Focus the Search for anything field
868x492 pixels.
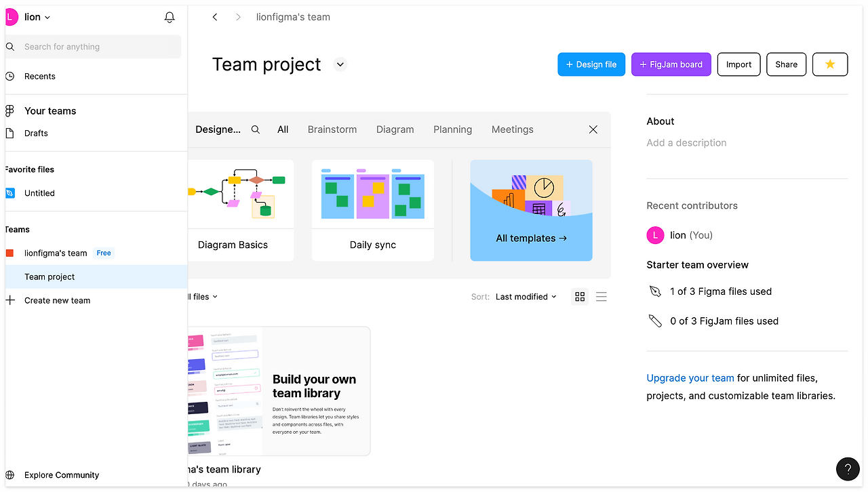coord(94,47)
